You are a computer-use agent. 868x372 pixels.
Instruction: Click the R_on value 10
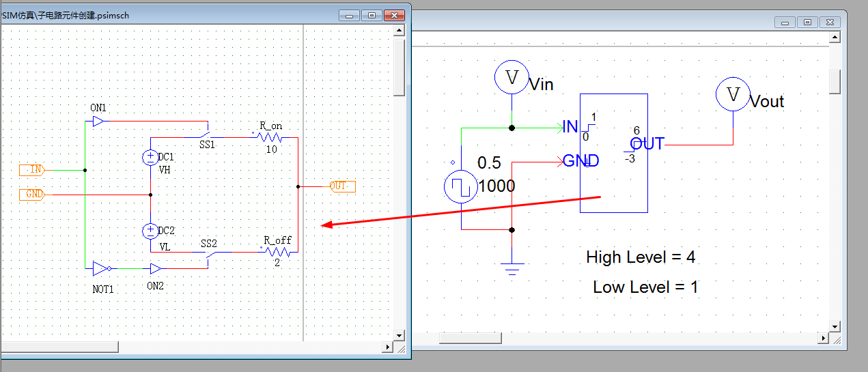(x=271, y=149)
